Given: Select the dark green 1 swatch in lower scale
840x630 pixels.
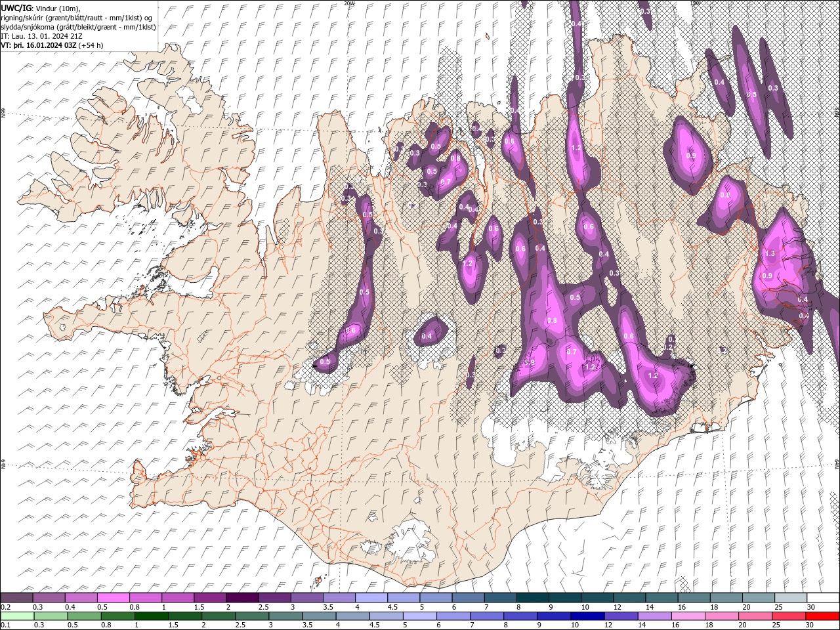Looking at the screenshot, I should click(x=151, y=616).
